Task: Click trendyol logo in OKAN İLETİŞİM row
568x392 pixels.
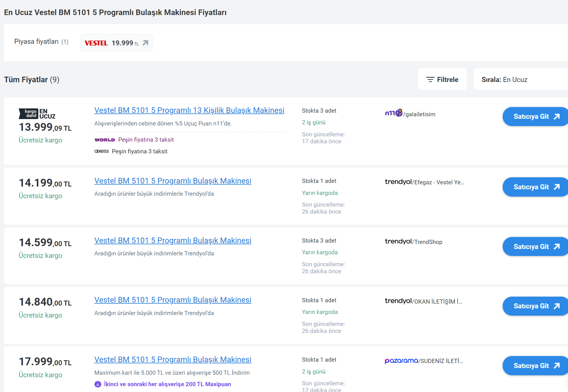Action: (398, 301)
